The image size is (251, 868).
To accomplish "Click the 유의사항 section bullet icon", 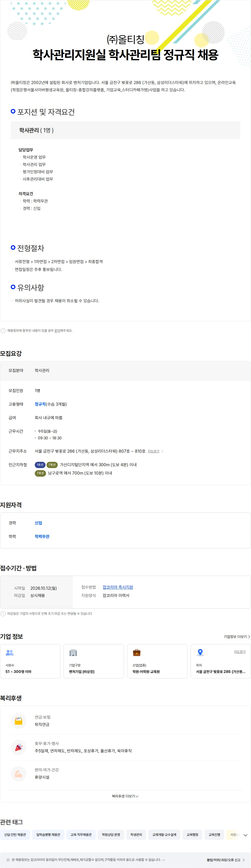I will (13, 287).
